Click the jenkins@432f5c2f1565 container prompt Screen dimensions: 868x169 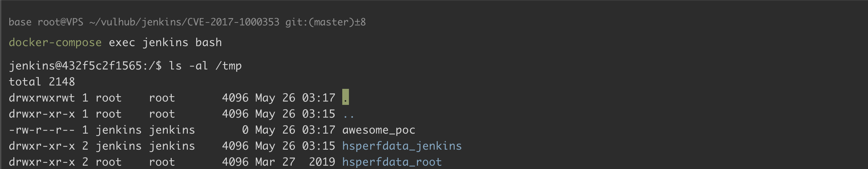pos(75,65)
